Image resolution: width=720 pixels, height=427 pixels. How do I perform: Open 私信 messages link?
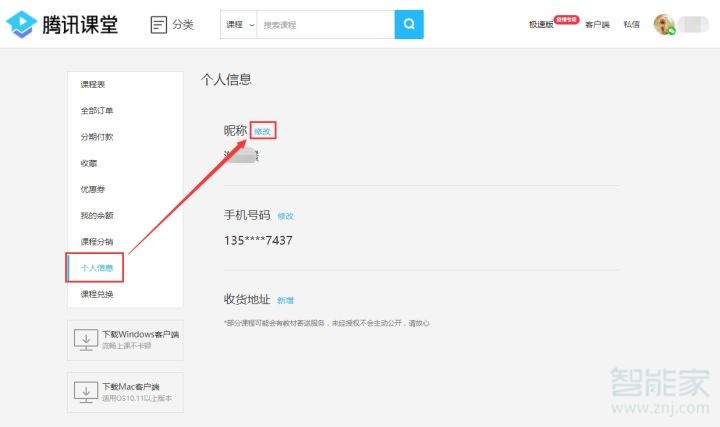[631, 24]
